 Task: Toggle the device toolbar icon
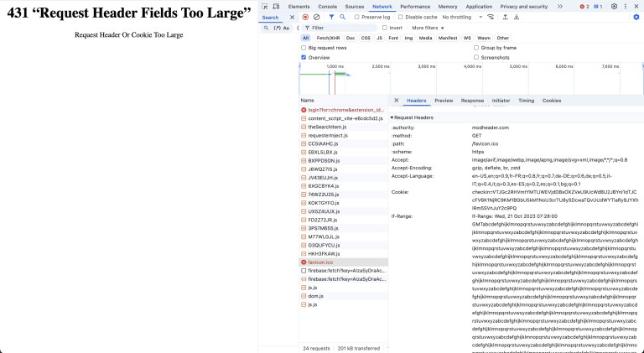tap(276, 7)
